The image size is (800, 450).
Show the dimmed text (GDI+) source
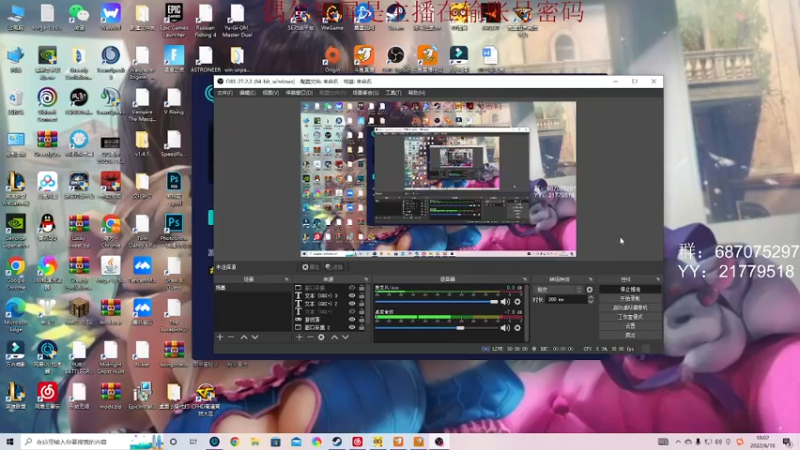[352, 311]
